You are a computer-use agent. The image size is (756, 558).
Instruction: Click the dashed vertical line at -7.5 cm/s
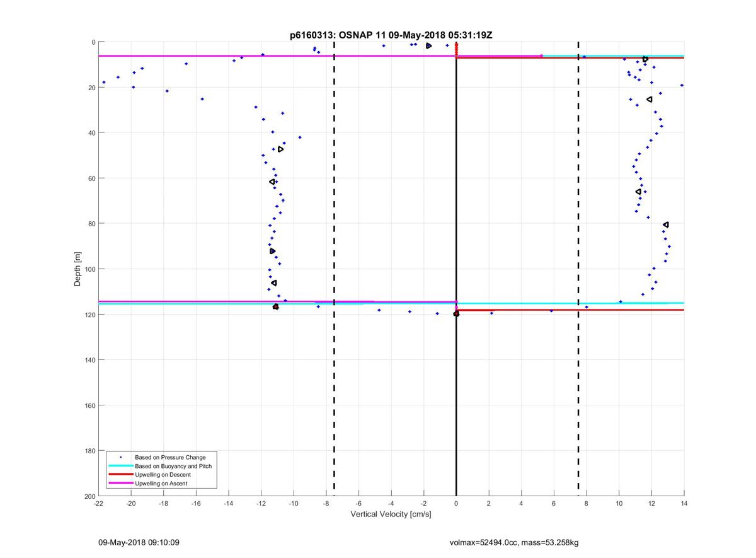click(x=334, y=269)
